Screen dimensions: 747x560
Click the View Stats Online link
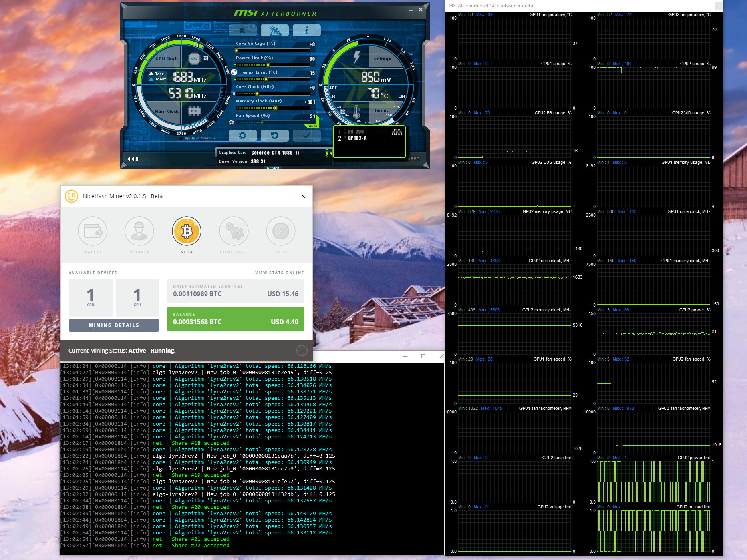280,273
